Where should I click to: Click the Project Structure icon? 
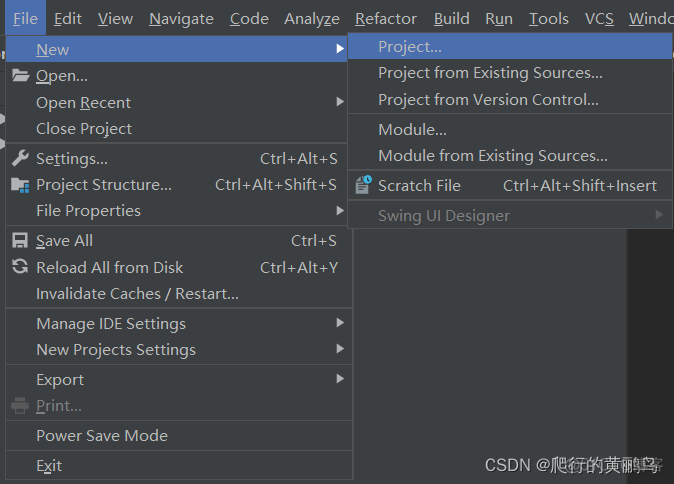pos(20,185)
